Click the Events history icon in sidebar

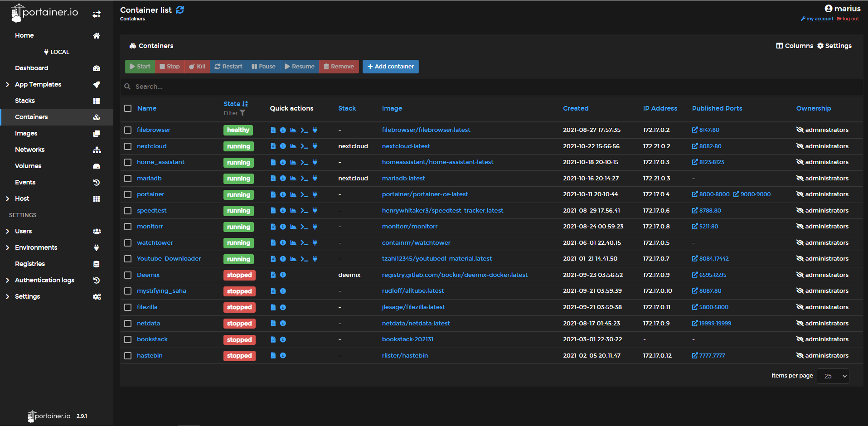tap(97, 183)
